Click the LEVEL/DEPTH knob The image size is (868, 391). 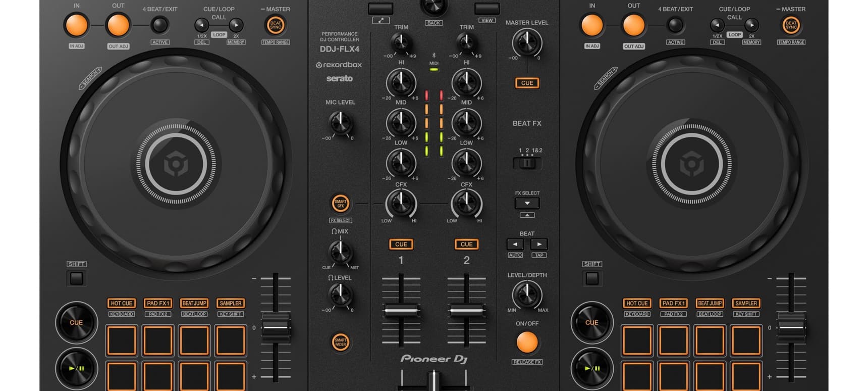[527, 295]
